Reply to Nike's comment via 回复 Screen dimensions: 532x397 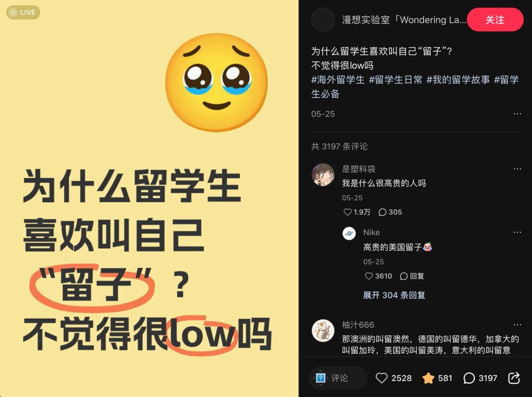click(x=412, y=276)
